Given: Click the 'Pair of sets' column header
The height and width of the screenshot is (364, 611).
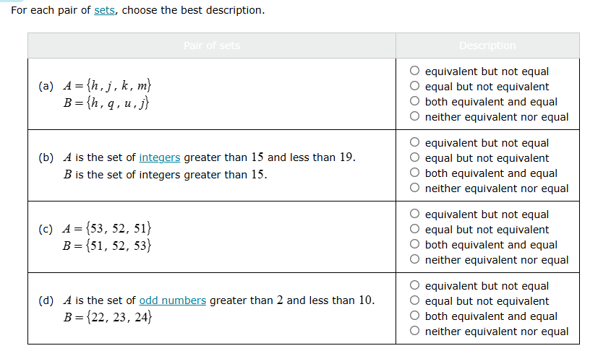Looking at the screenshot, I should tap(212, 45).
